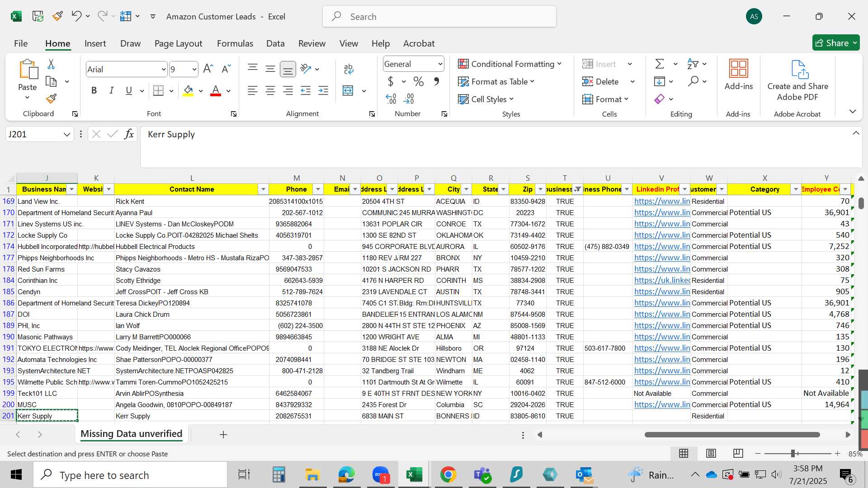Switch to Page Break Preview view
868x488 pixels.
pos(738,454)
